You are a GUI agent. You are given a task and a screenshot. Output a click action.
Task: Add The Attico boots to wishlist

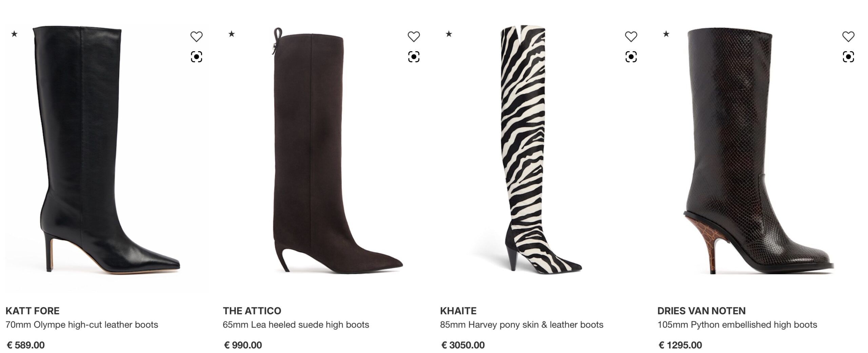[x=414, y=36]
